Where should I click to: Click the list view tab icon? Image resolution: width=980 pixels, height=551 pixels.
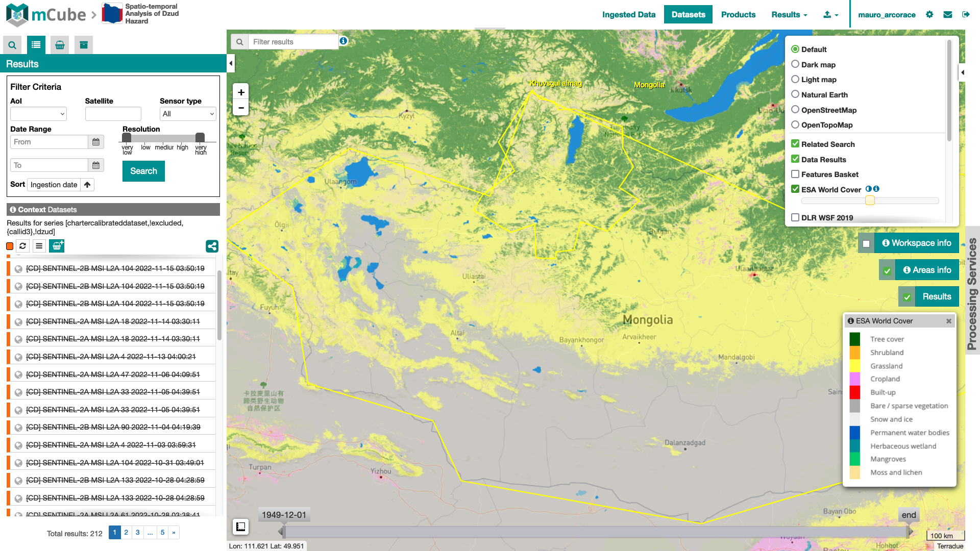coord(36,45)
